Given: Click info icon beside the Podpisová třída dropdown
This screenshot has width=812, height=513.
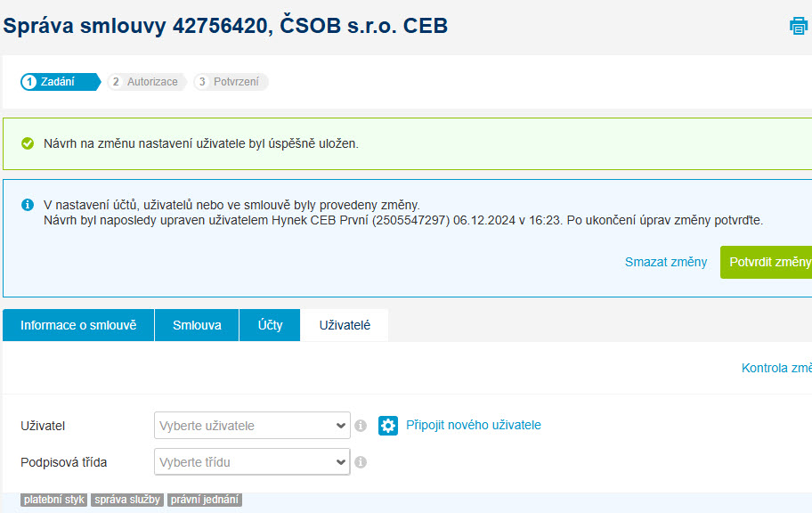Looking at the screenshot, I should [361, 461].
